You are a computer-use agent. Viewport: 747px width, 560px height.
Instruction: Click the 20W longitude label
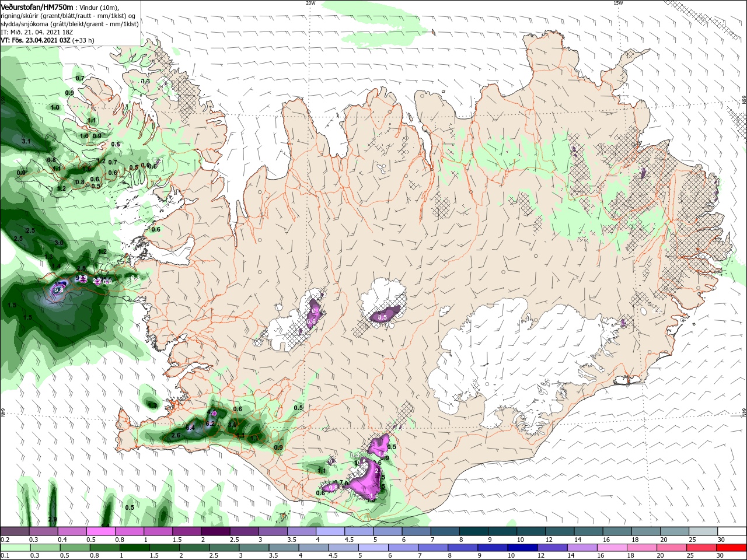tap(310, 3)
